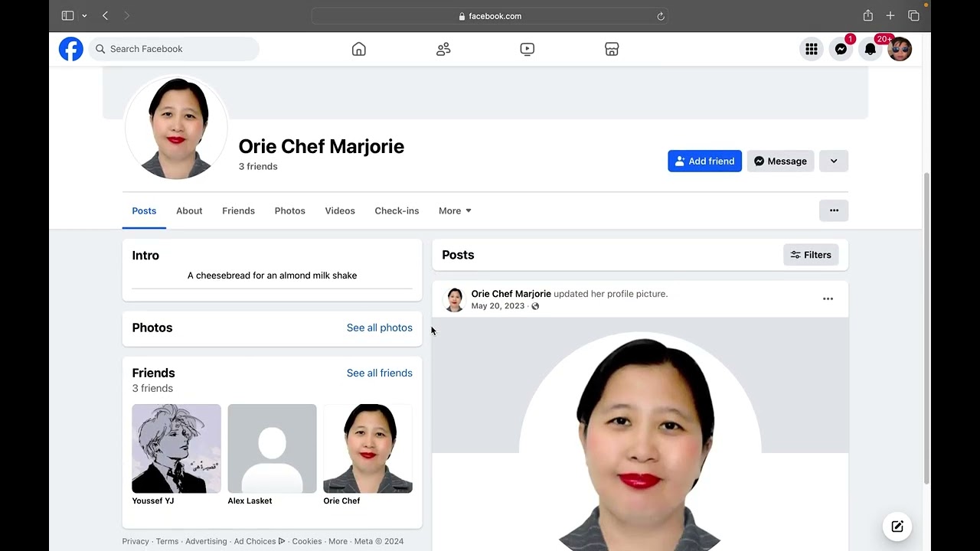Click See all photos link
Viewport: 980px width, 551px height.
click(379, 328)
